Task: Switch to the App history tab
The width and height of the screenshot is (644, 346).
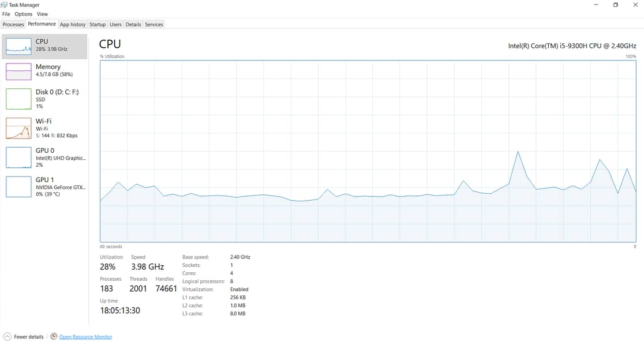Action: (73, 24)
